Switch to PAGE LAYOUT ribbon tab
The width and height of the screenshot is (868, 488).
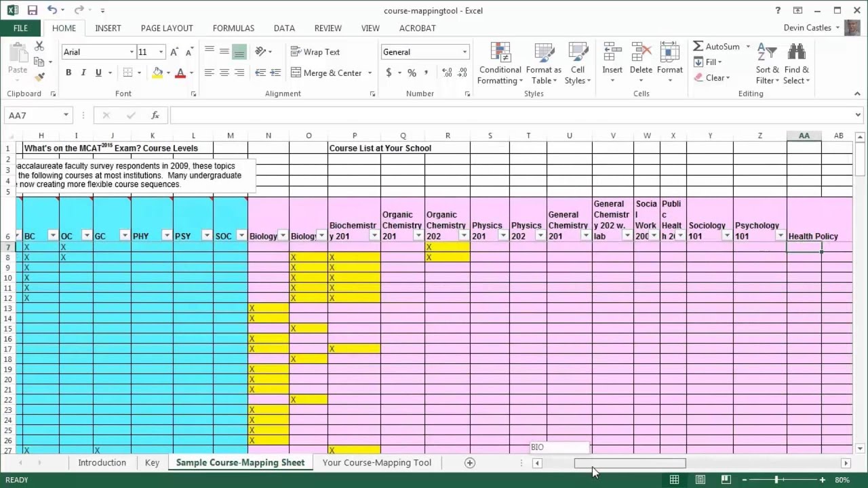(167, 28)
